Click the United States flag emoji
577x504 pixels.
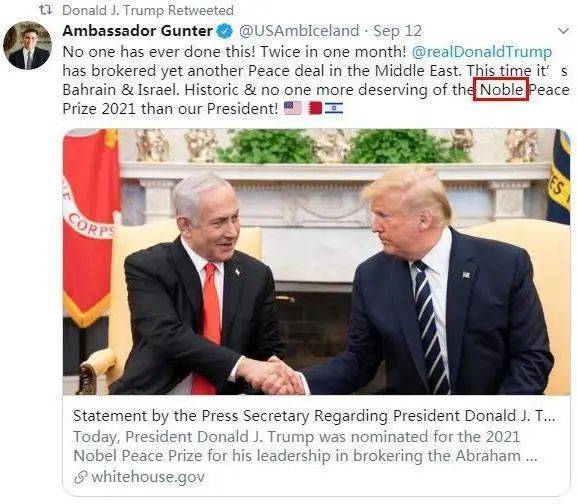click(x=293, y=108)
